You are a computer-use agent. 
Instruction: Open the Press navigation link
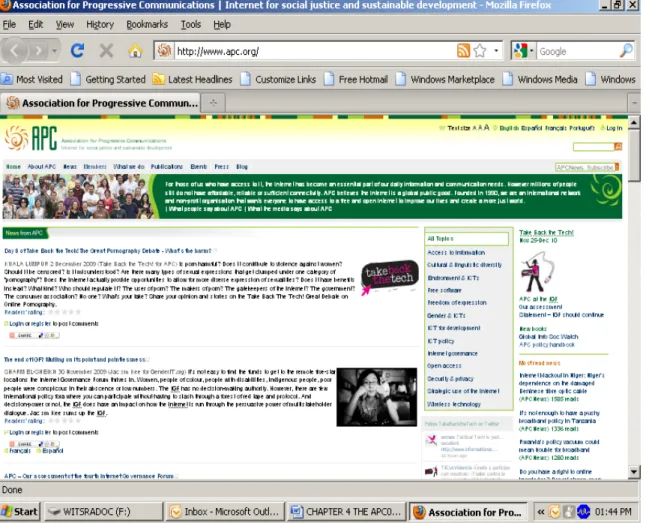coord(222,167)
